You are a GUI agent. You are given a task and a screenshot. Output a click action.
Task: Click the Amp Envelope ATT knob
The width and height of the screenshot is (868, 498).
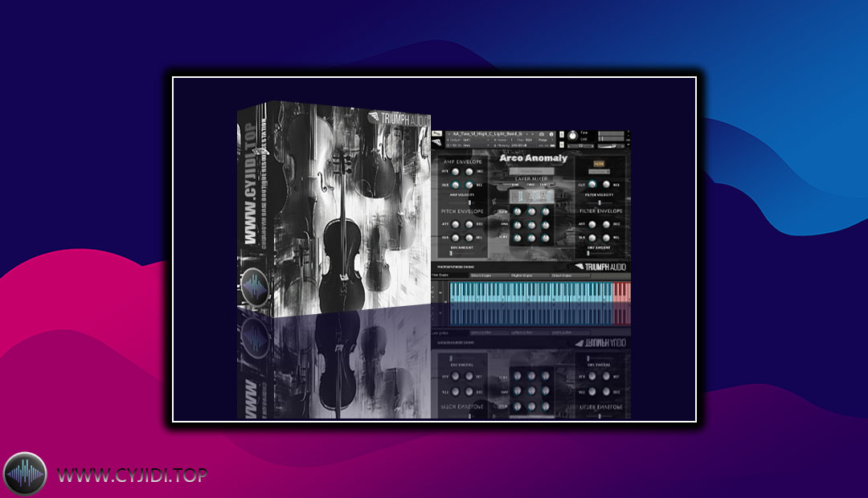[x=455, y=172]
